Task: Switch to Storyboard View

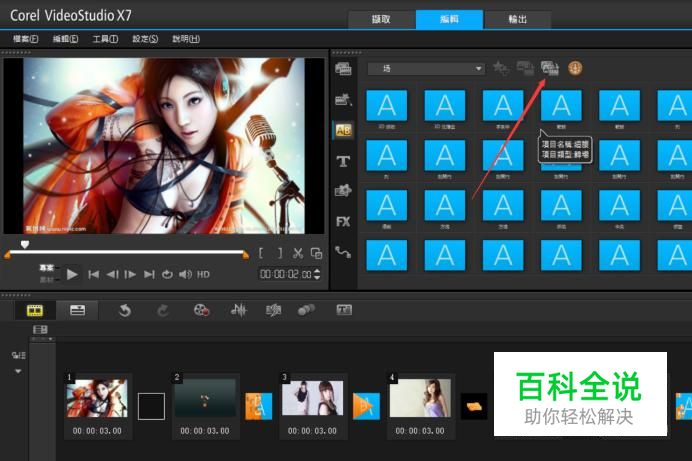Action: tap(35, 311)
